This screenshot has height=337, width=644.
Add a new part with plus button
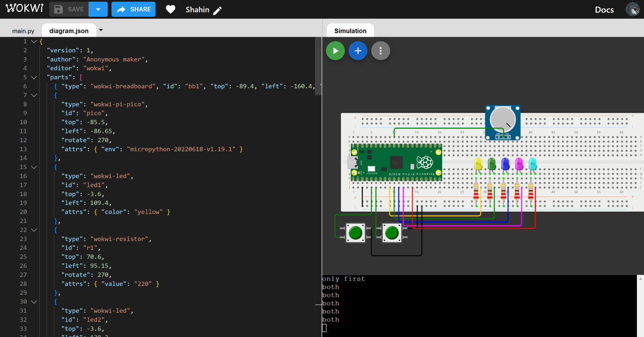(358, 51)
